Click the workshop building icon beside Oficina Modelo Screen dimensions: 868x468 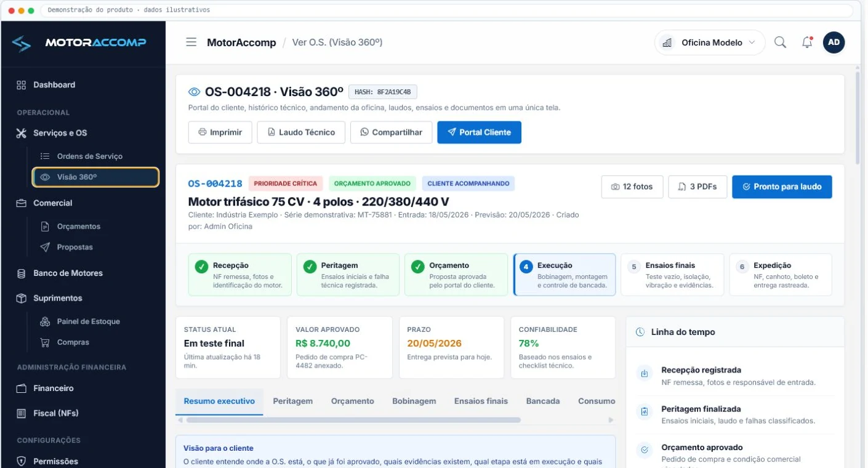tap(666, 43)
